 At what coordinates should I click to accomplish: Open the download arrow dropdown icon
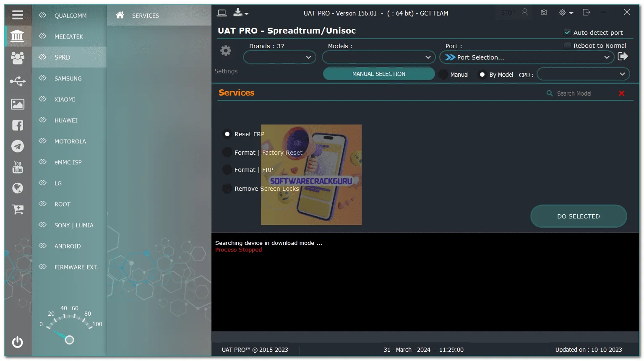[241, 13]
